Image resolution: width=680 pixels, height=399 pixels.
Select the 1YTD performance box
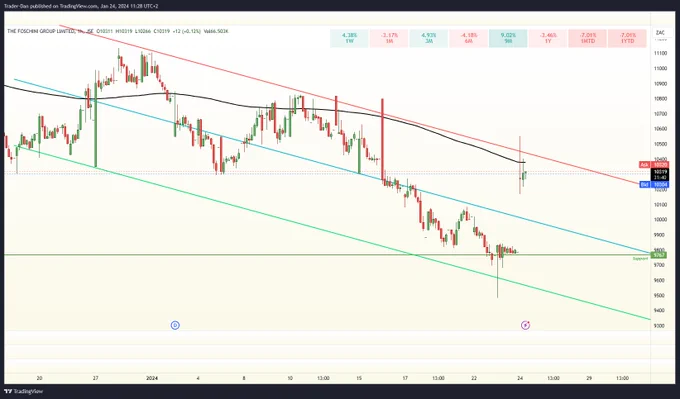[x=627, y=38]
